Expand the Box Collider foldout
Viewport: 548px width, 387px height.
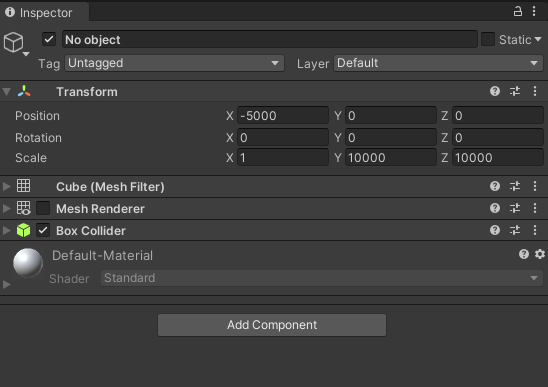pyautogui.click(x=7, y=230)
